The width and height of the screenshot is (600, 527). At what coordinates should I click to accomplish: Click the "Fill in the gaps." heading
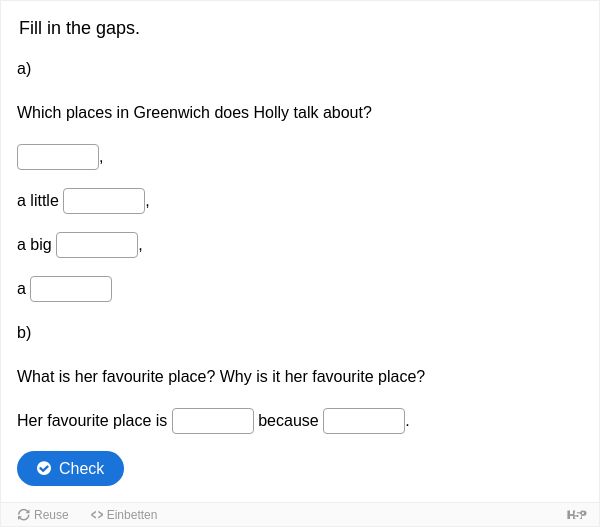point(79,28)
